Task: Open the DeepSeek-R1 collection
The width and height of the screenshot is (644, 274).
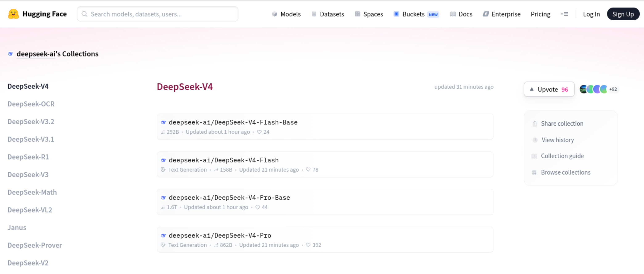Action: 28,157
